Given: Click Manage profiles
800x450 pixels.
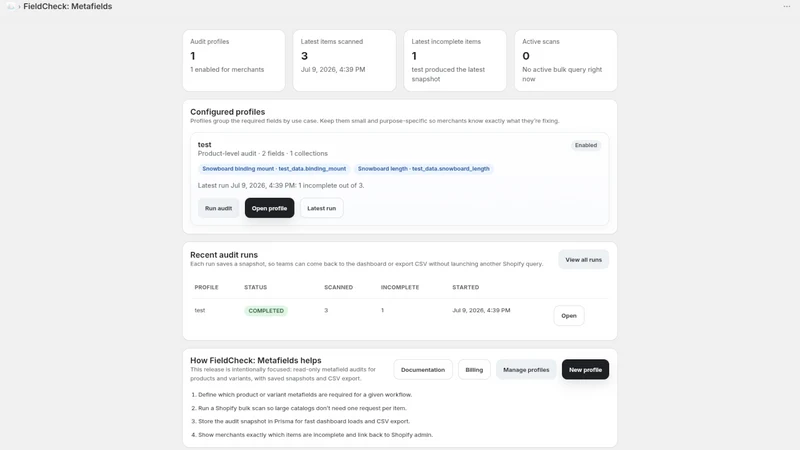Looking at the screenshot, I should tap(526, 370).
